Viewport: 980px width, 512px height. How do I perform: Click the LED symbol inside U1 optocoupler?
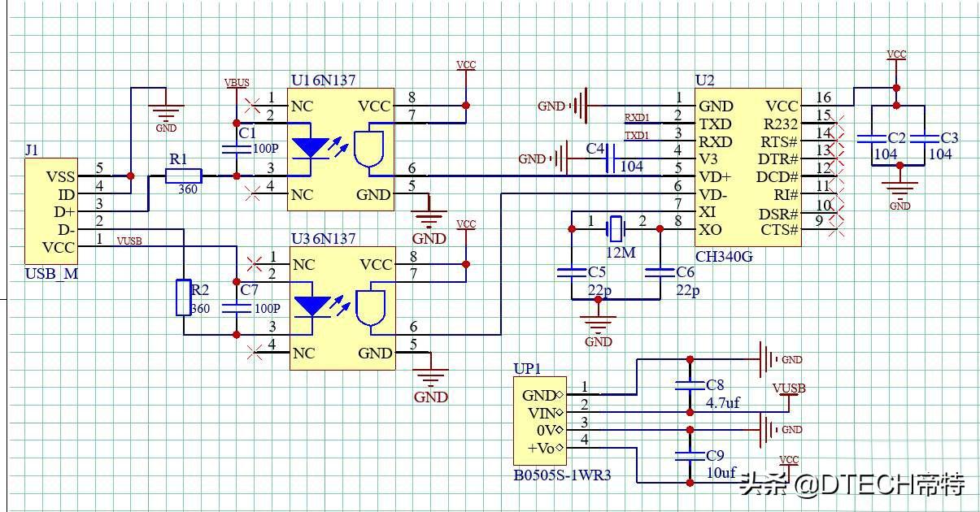click(x=311, y=148)
